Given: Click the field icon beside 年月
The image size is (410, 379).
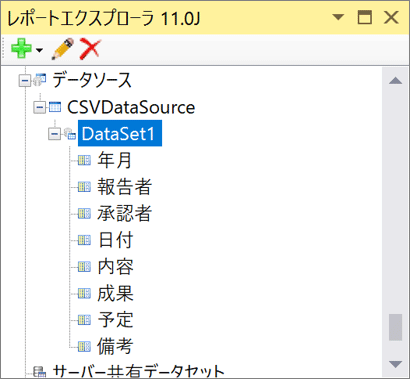Looking at the screenshot, I should (x=84, y=160).
